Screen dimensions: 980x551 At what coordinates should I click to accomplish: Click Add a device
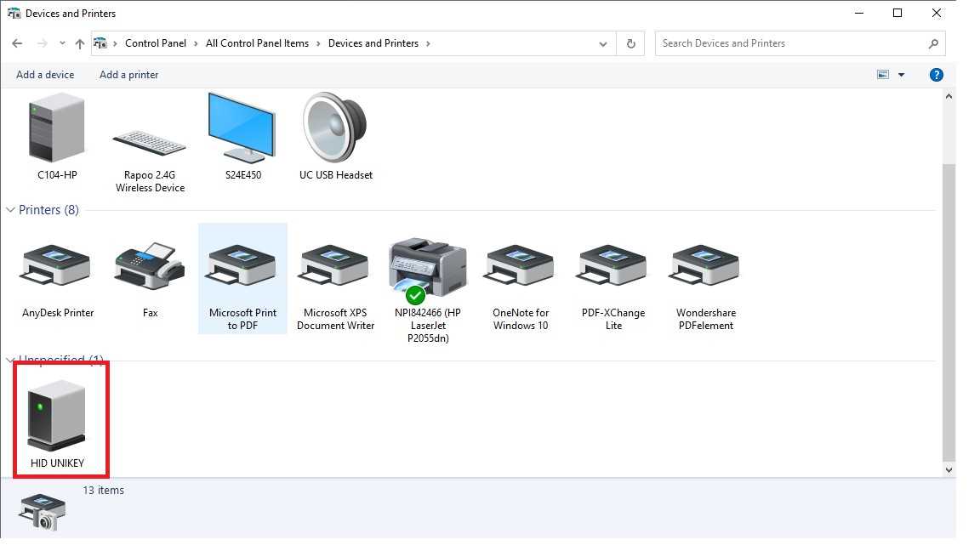45,75
